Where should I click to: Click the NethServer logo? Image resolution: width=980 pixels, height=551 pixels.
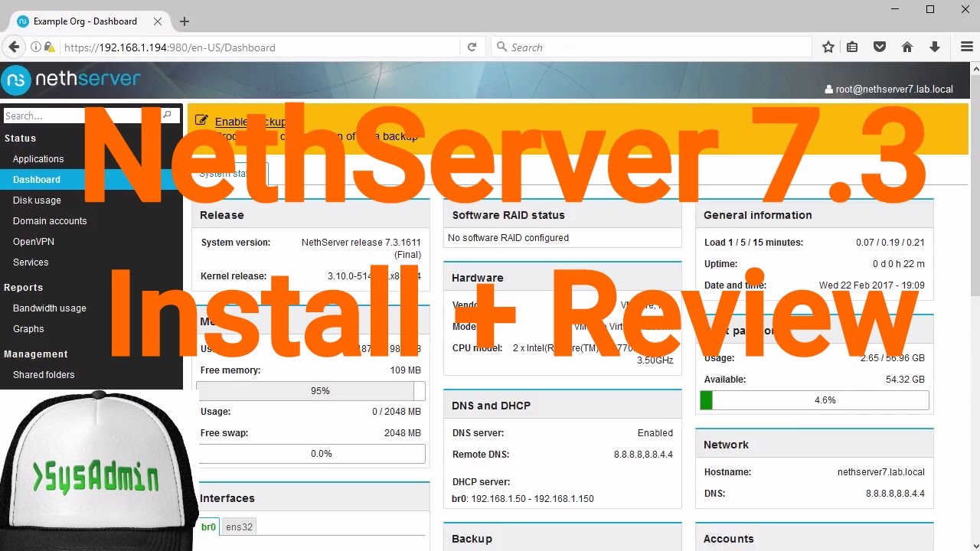tap(71, 79)
